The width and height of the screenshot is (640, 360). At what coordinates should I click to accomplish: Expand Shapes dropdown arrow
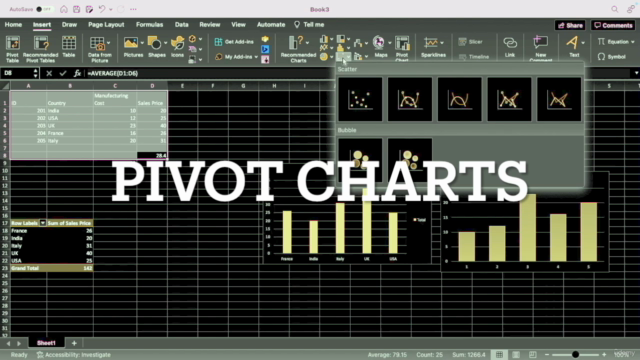pos(165,42)
